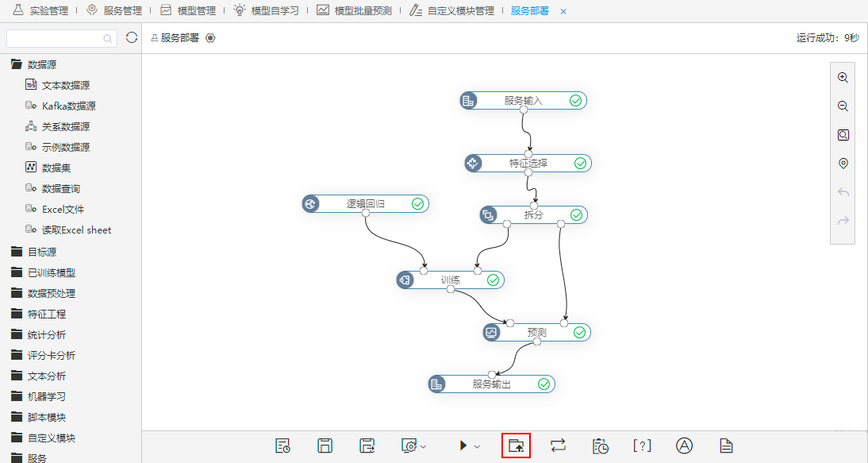The height and width of the screenshot is (463, 868).
Task: Click the deploy service folder-upload icon
Action: (x=516, y=446)
